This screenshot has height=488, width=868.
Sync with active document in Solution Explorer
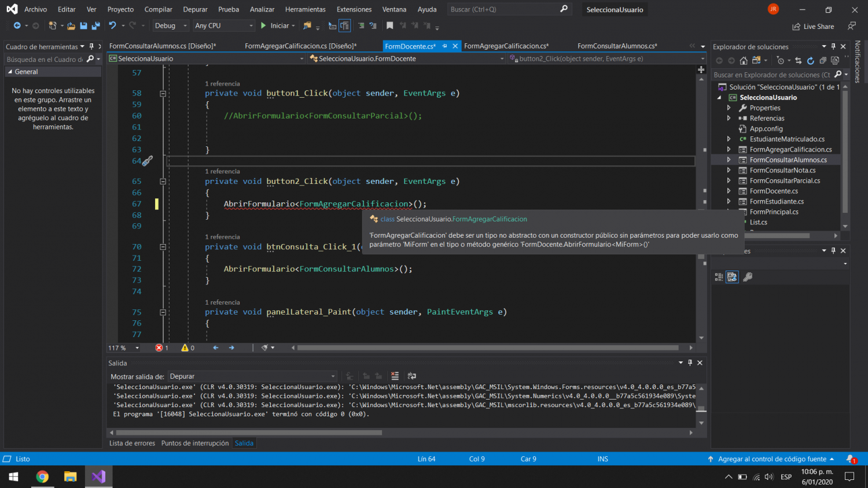(x=799, y=61)
